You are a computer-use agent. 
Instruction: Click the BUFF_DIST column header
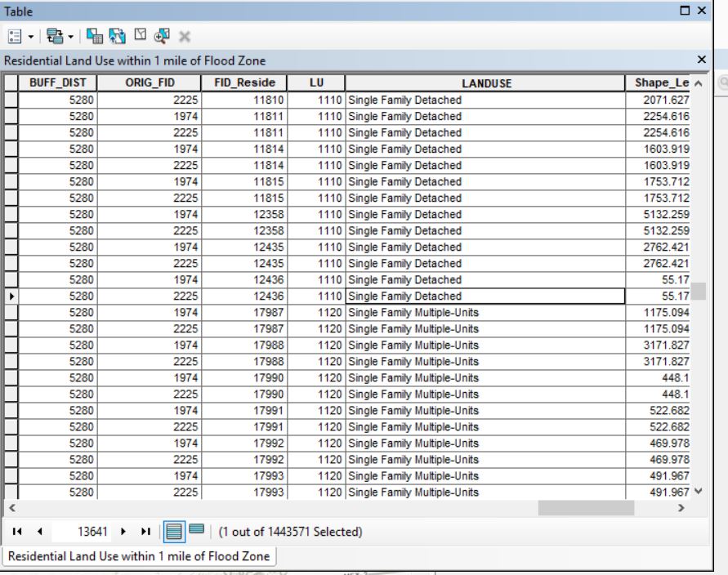coord(57,82)
